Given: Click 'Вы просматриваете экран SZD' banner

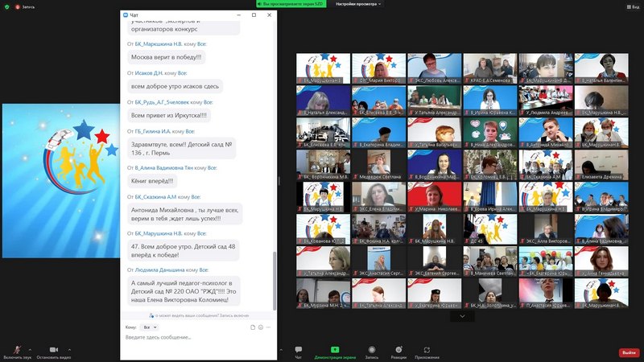Looking at the screenshot, I should click(x=291, y=4).
